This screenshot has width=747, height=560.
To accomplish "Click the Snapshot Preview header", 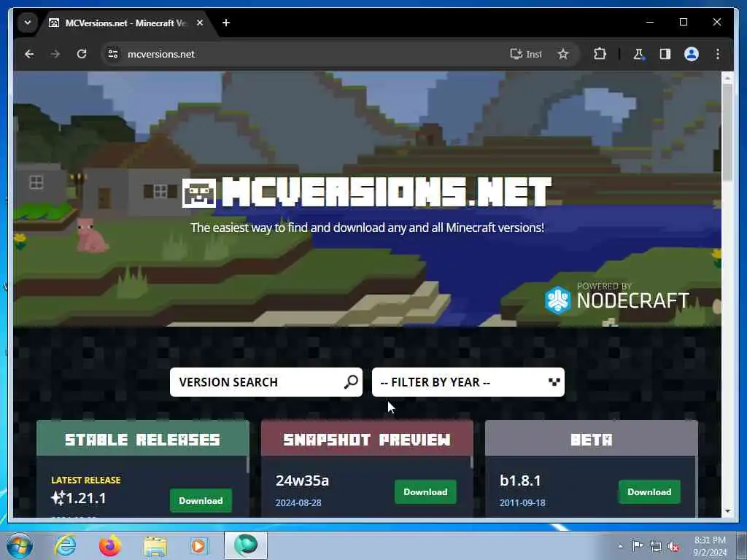I will (x=367, y=439).
